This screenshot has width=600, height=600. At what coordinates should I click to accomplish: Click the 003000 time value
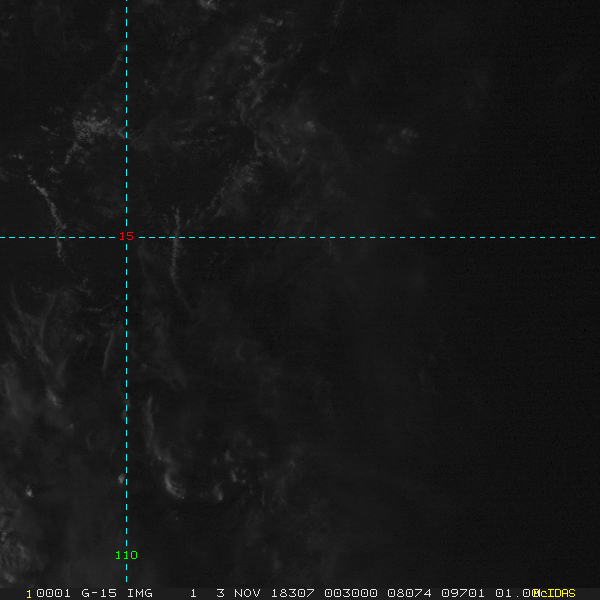(347, 593)
